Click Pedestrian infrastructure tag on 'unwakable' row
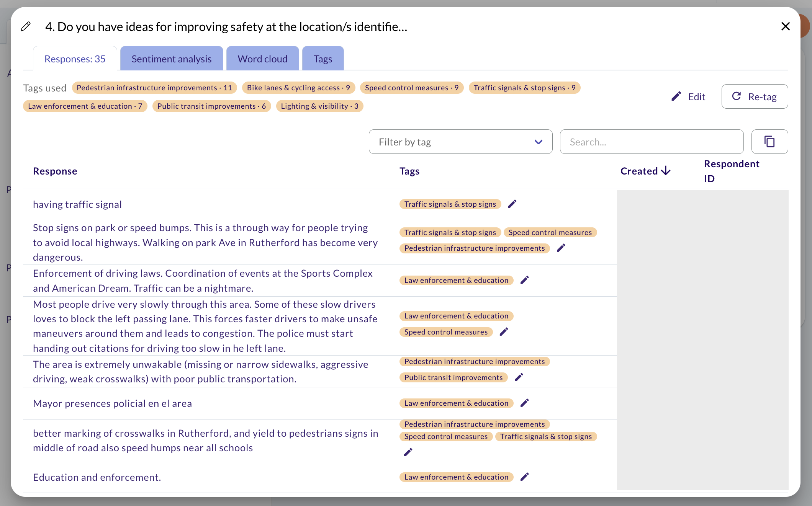Screen dimensions: 812x506 point(475,361)
